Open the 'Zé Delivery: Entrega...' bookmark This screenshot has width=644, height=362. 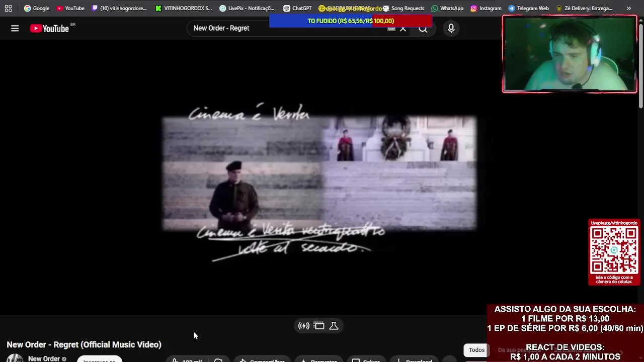pyautogui.click(x=584, y=8)
